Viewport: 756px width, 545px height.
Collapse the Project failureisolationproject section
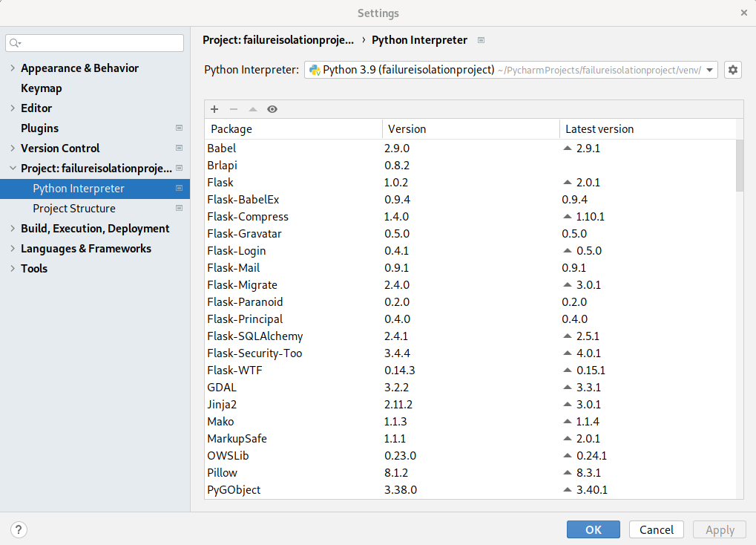(x=13, y=168)
